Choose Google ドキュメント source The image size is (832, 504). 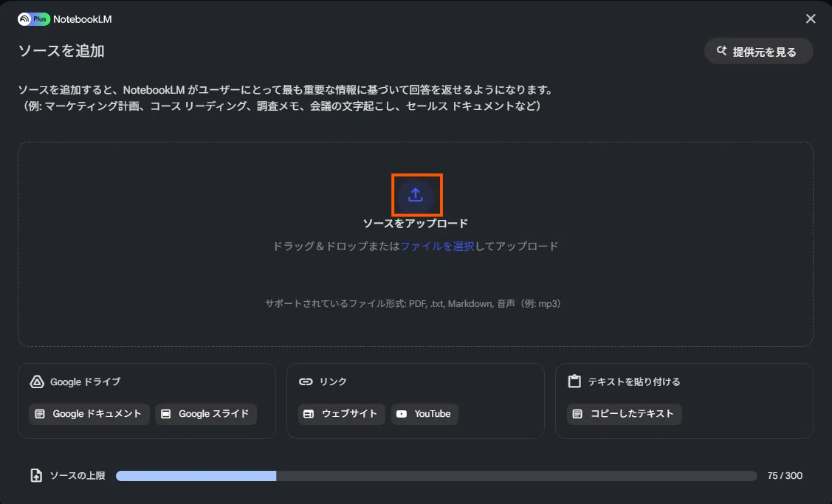coord(89,414)
